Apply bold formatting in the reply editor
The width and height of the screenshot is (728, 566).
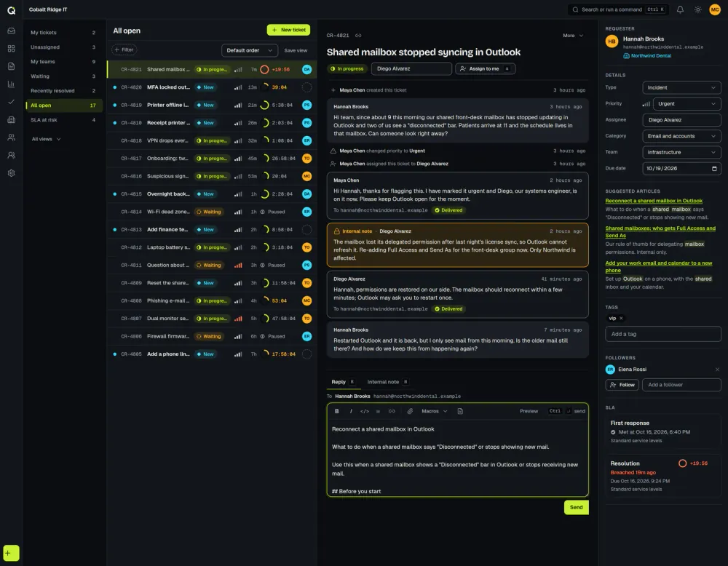click(x=337, y=411)
